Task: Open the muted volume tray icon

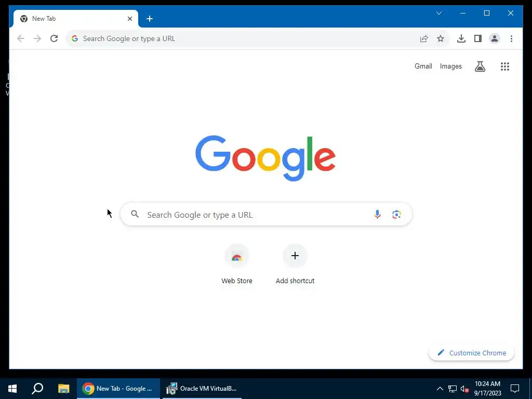Action: click(465, 389)
